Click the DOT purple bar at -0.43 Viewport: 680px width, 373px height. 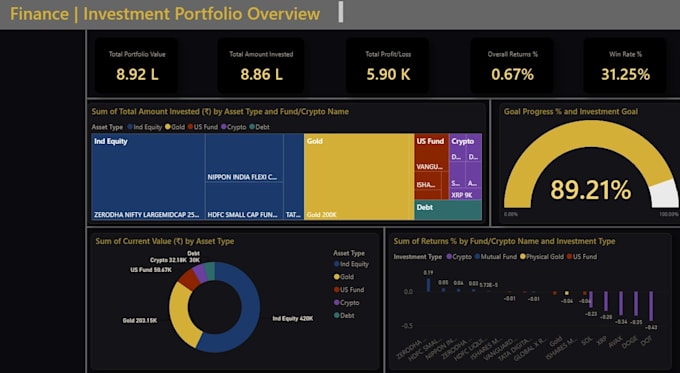click(651, 307)
